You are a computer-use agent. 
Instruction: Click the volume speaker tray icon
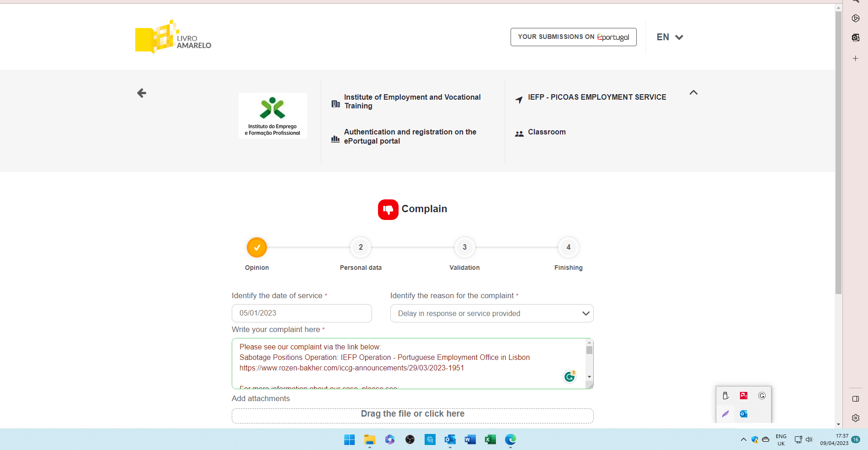[x=809, y=439]
